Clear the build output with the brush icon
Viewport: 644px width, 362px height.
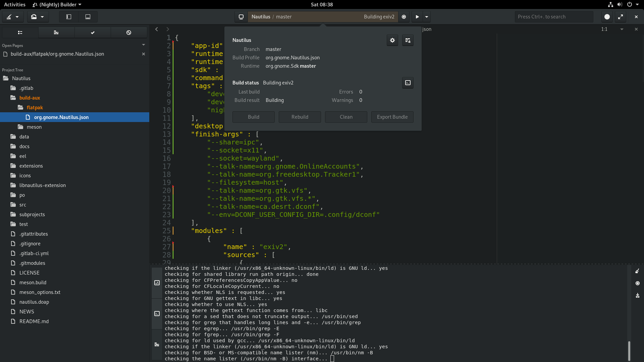click(637, 271)
